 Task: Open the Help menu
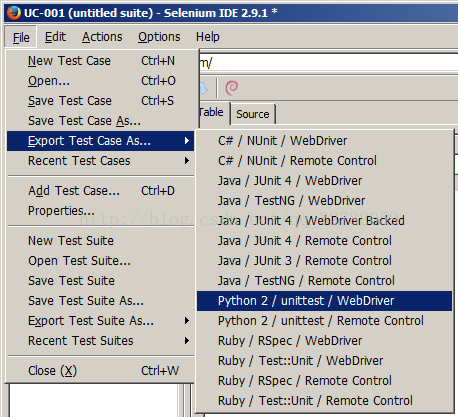pyautogui.click(x=207, y=37)
